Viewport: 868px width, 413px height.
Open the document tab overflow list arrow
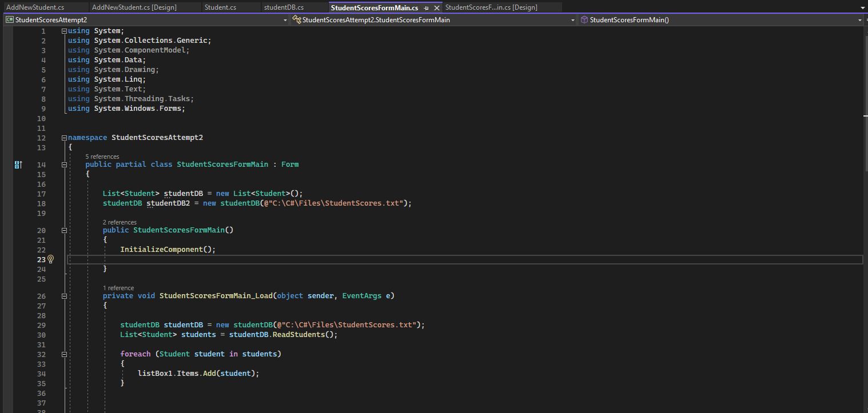pos(862,8)
